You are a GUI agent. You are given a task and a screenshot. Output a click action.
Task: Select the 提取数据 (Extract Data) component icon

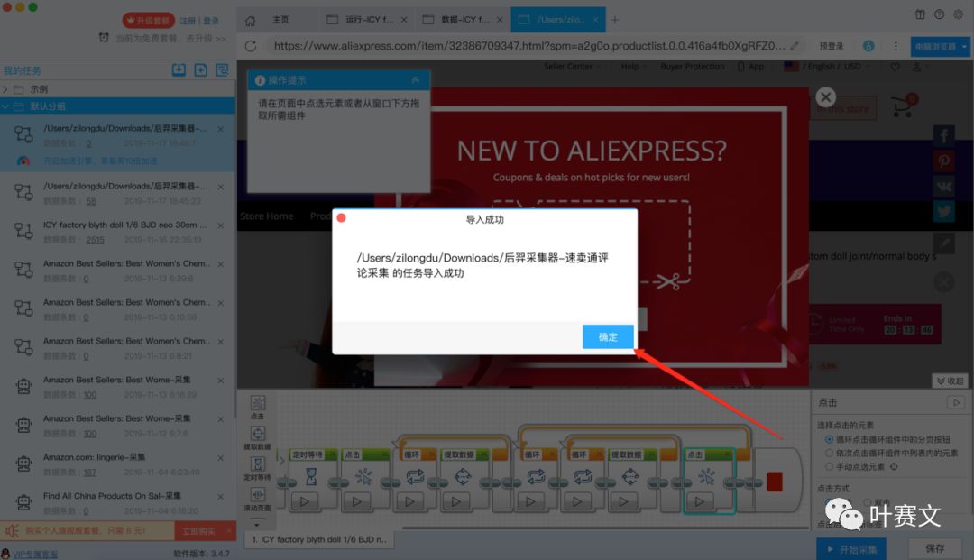click(x=257, y=432)
